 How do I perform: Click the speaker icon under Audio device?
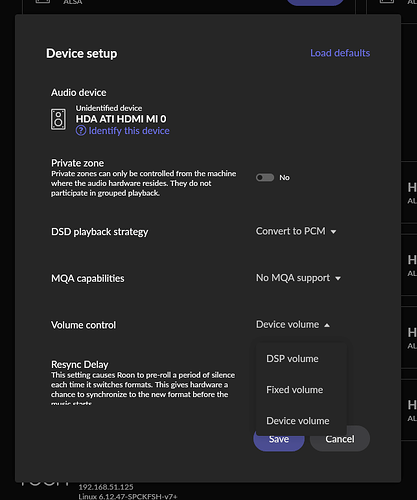click(x=58, y=119)
